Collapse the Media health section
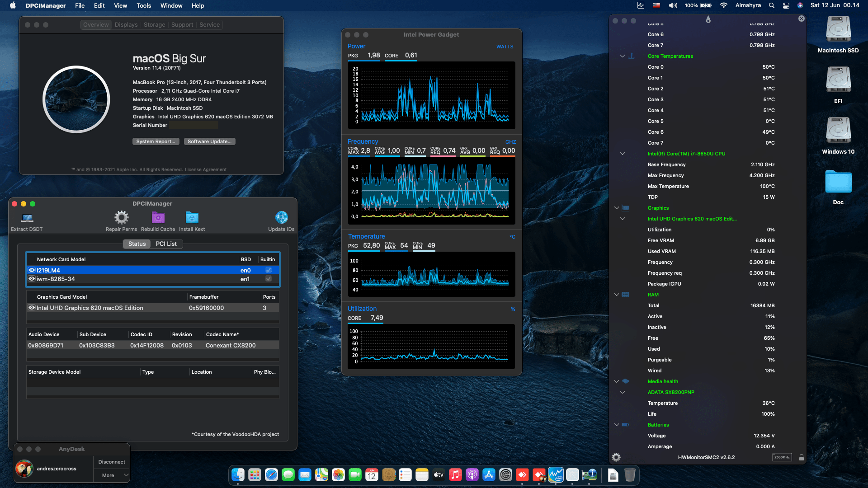 617,381
